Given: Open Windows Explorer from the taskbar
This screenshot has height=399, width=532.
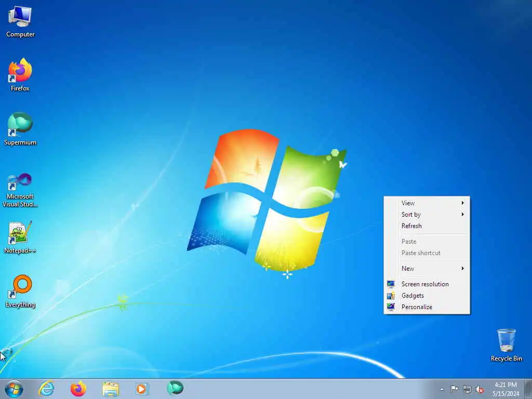Looking at the screenshot, I should [111, 389].
